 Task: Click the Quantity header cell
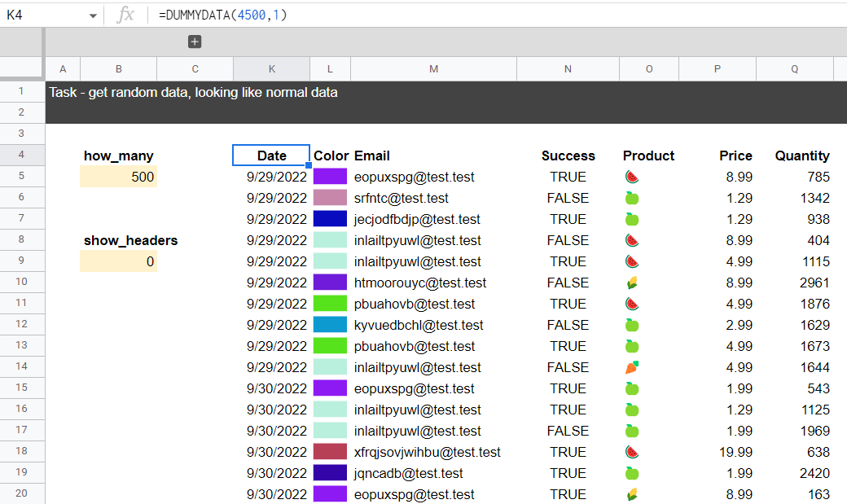[795, 156]
